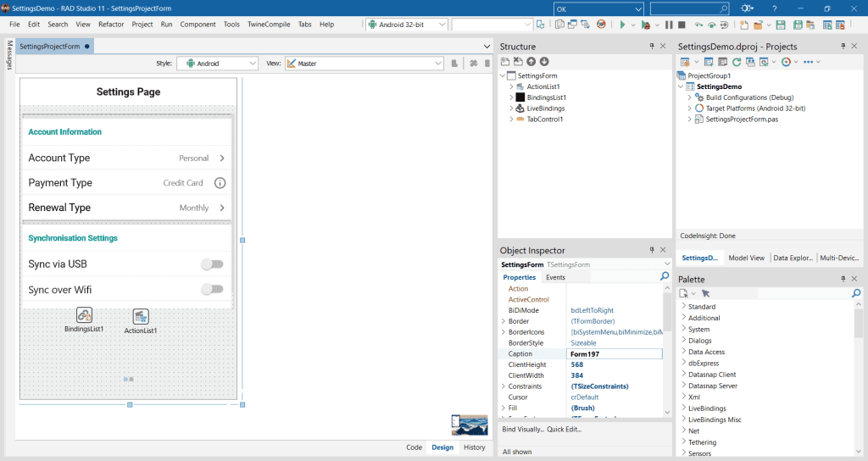
Task: Click the Open Project folder icon in toolbar
Action: tap(758, 25)
